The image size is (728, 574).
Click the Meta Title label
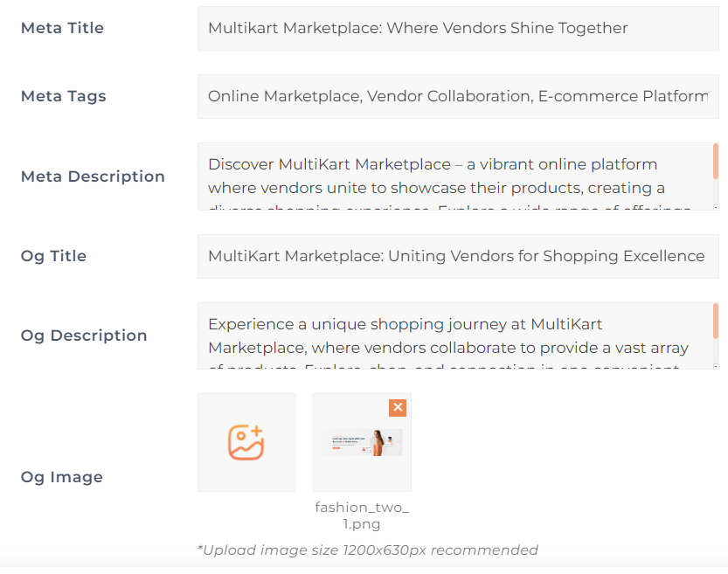coord(62,28)
